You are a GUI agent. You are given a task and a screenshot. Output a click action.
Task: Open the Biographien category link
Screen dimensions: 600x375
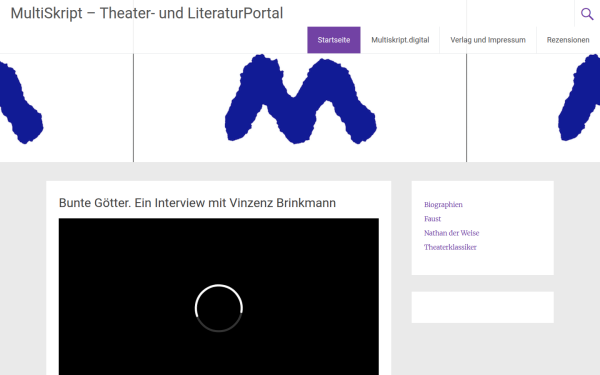tap(443, 205)
